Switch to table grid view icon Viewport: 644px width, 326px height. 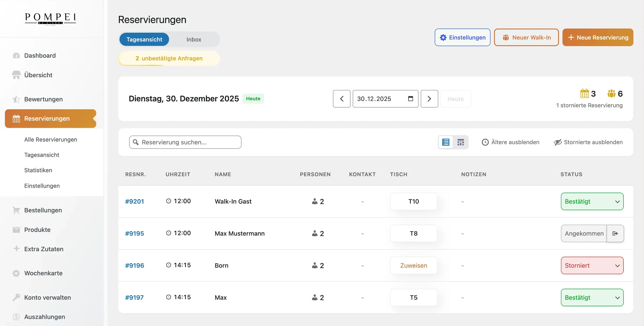tap(460, 142)
